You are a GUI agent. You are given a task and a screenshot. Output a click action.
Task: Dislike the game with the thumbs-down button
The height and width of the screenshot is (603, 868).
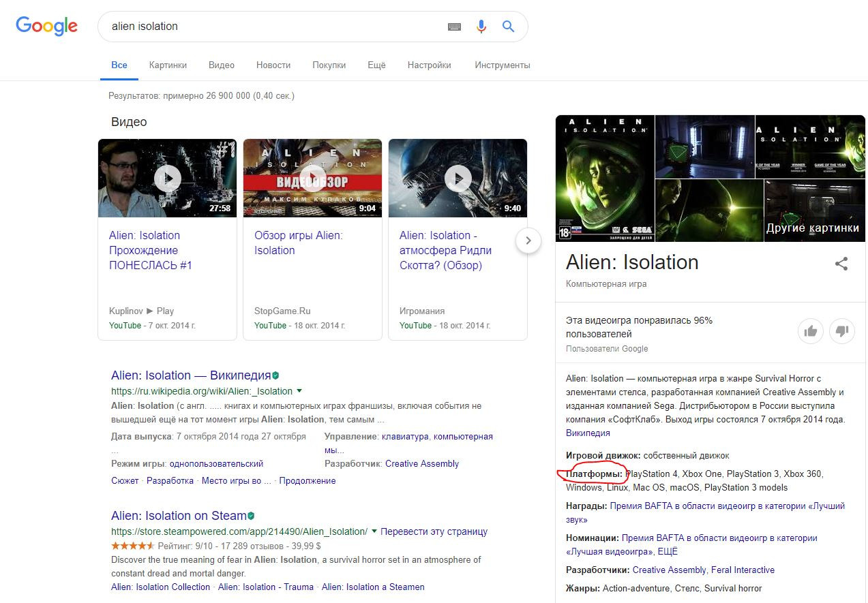[x=842, y=331]
